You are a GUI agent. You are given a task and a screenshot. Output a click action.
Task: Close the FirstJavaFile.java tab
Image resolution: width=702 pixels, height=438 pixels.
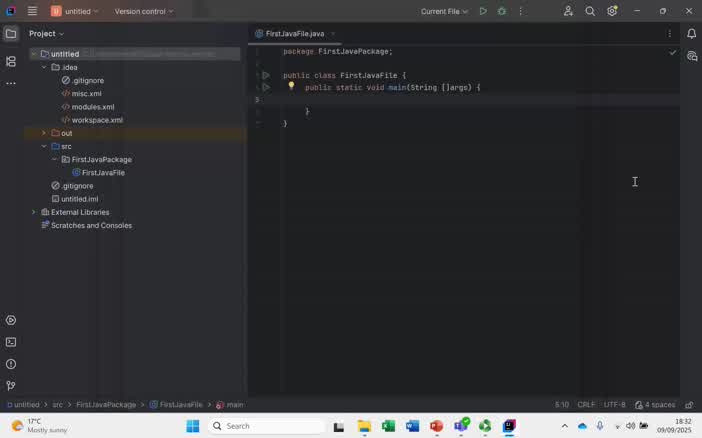333,34
